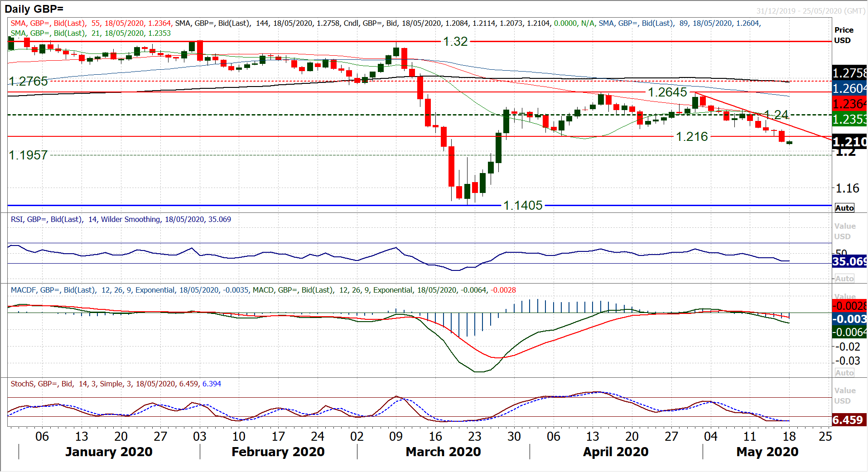Click the blue 1.2604 SMA value tag
This screenshot has height=472, width=868.
849,89
